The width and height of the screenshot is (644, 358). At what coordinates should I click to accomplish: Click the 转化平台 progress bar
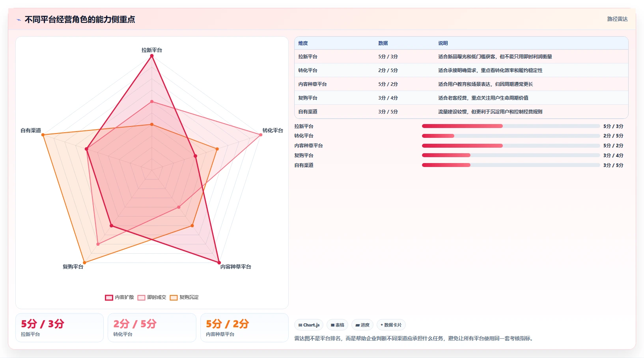(511, 136)
